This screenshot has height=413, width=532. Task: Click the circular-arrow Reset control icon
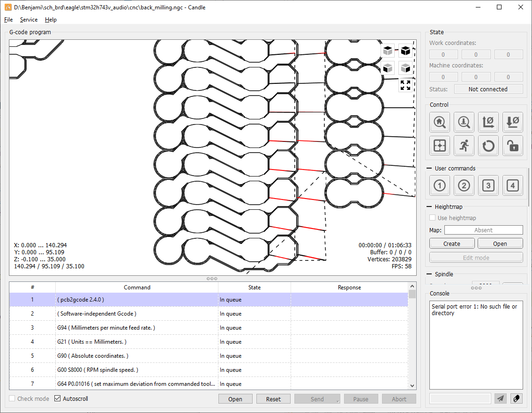[x=488, y=146]
